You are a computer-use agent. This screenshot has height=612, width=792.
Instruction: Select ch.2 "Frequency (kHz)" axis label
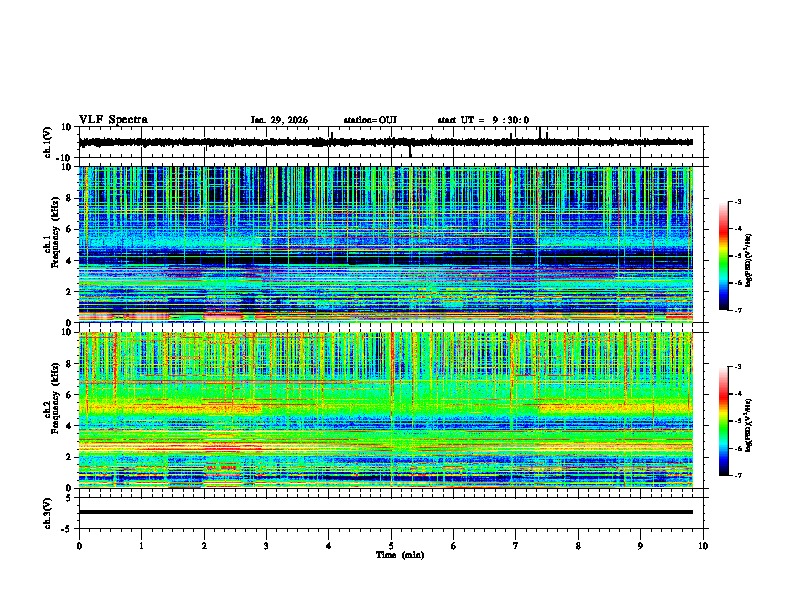(55, 398)
